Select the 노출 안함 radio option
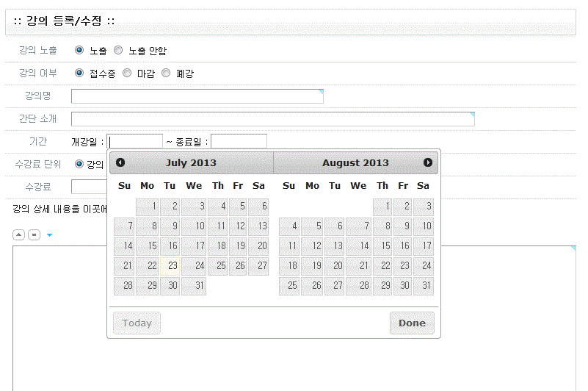 click(x=118, y=51)
